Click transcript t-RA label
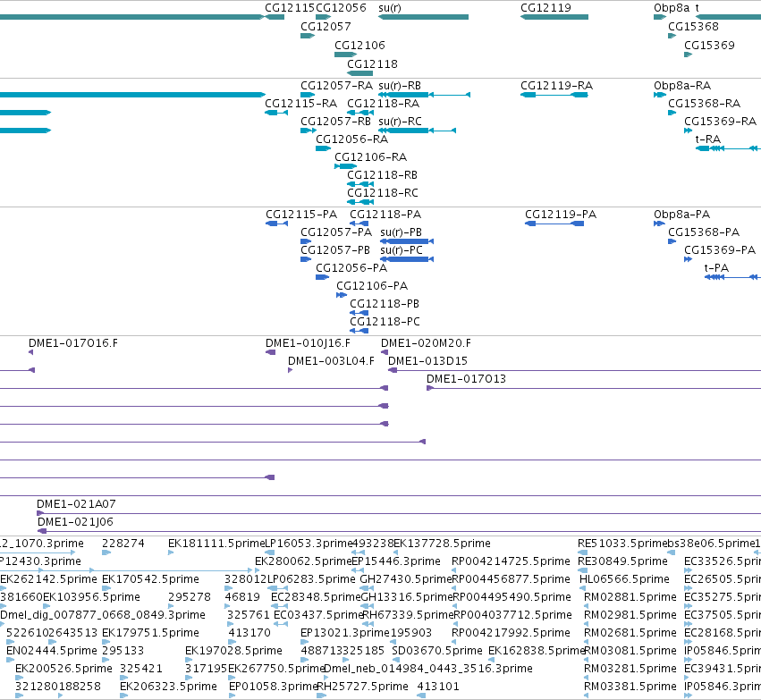761x700 pixels. coord(708,139)
